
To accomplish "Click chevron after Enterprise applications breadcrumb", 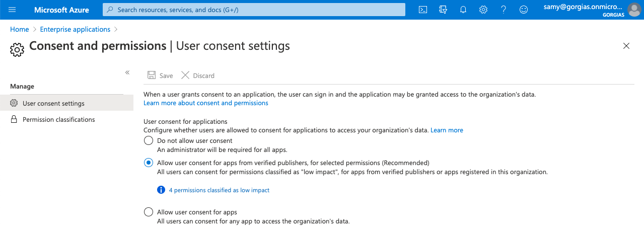I will tap(116, 30).
